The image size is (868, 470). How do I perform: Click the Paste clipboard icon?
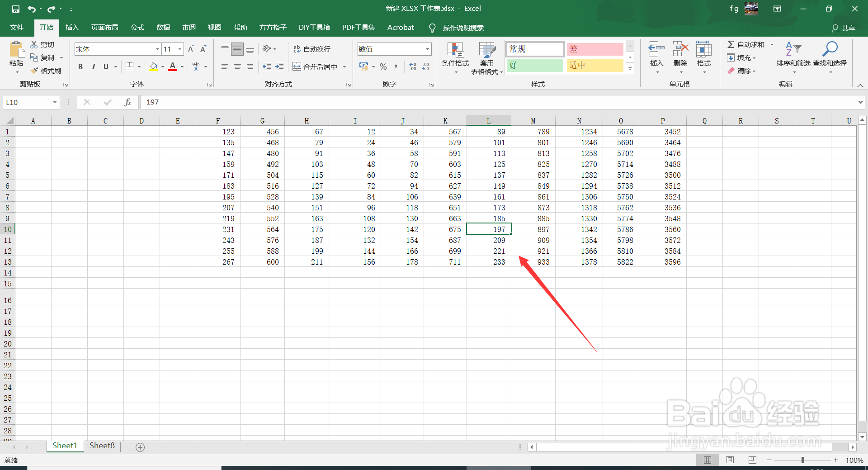click(16, 49)
